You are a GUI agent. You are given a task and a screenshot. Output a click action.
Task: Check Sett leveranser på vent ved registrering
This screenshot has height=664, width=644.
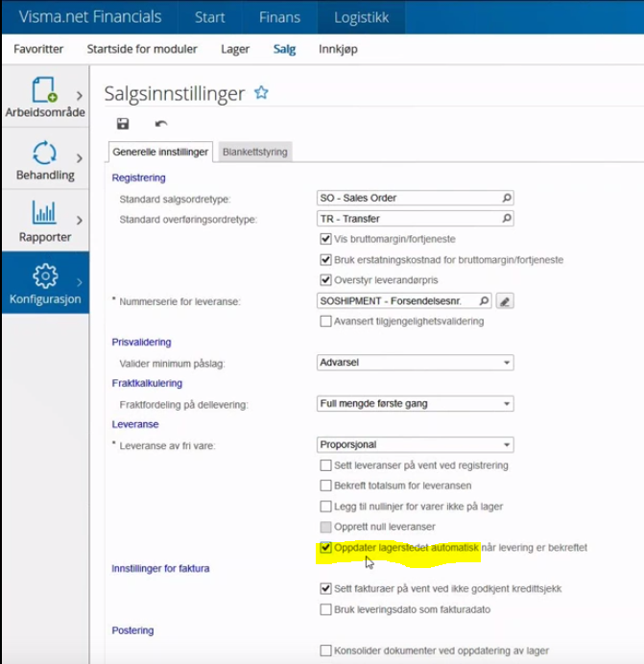pos(325,465)
